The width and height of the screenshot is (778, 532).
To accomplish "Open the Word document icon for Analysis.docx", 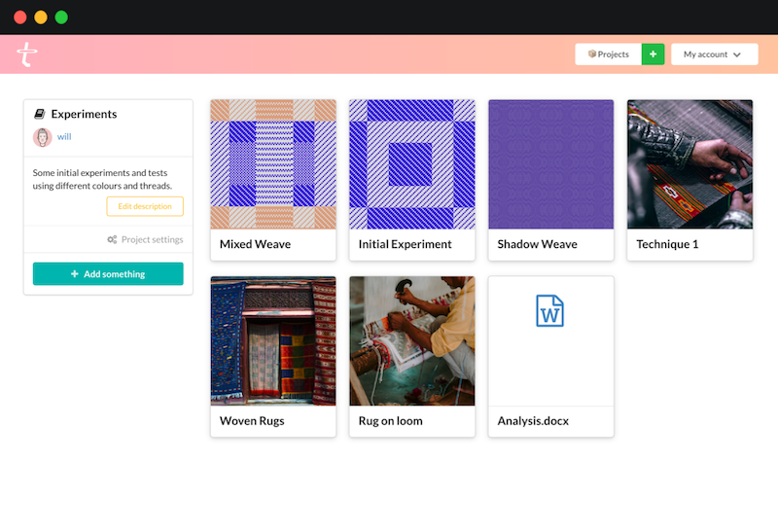I will [x=550, y=311].
